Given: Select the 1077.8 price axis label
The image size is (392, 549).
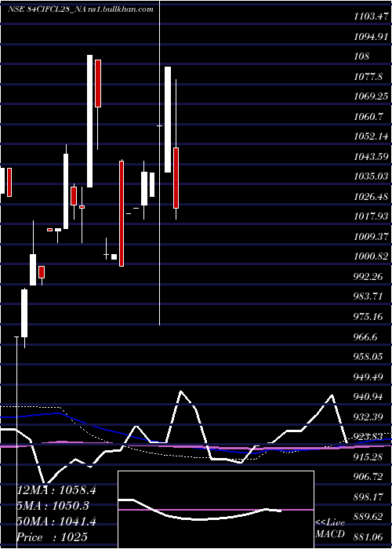Looking at the screenshot, I should (368, 76).
